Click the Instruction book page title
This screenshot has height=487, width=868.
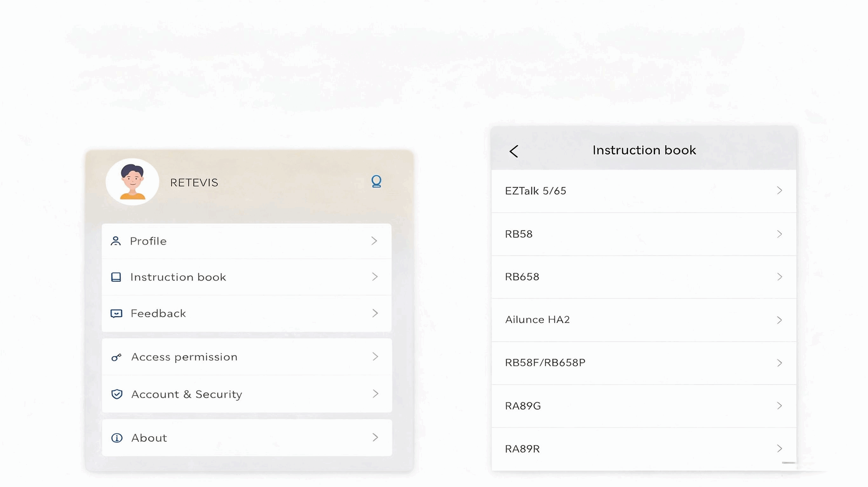(644, 150)
